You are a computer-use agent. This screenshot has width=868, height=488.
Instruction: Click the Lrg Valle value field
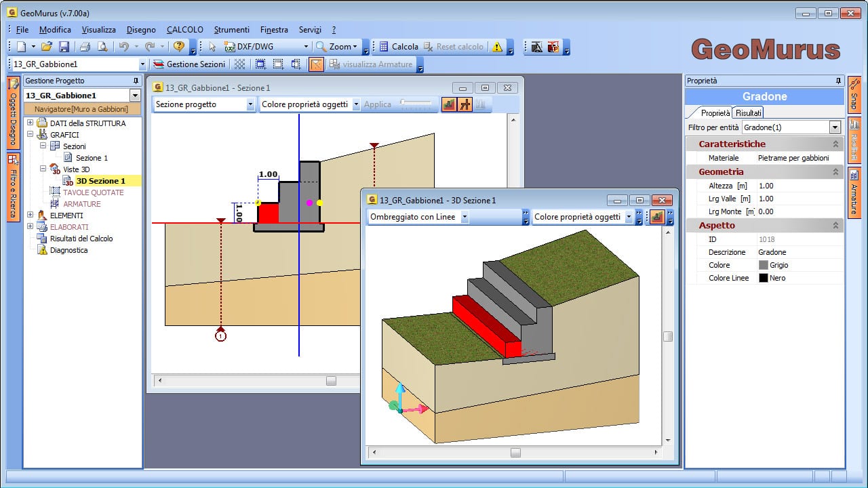click(x=800, y=199)
